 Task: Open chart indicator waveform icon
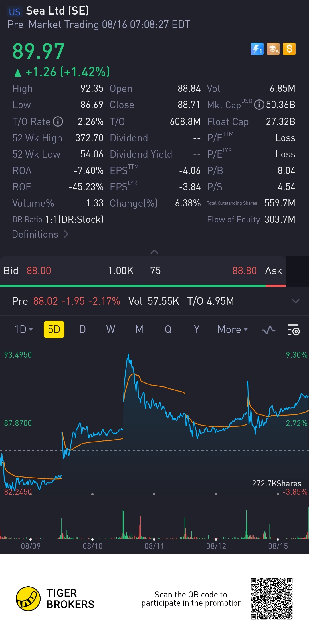pyautogui.click(x=268, y=330)
